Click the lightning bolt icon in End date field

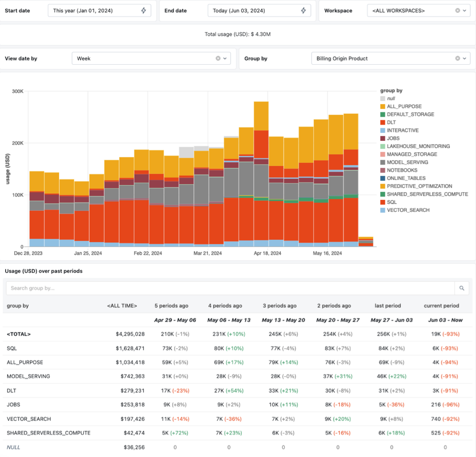[304, 10]
